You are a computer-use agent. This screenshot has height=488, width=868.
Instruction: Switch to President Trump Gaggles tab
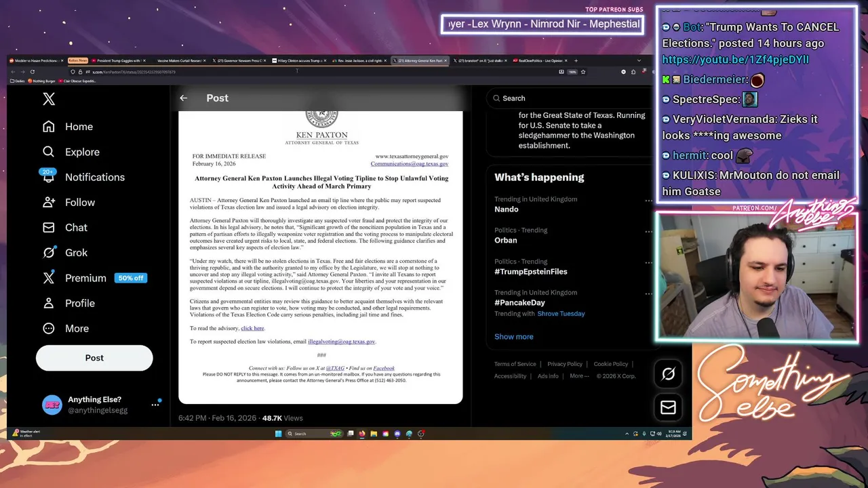pyautogui.click(x=119, y=60)
